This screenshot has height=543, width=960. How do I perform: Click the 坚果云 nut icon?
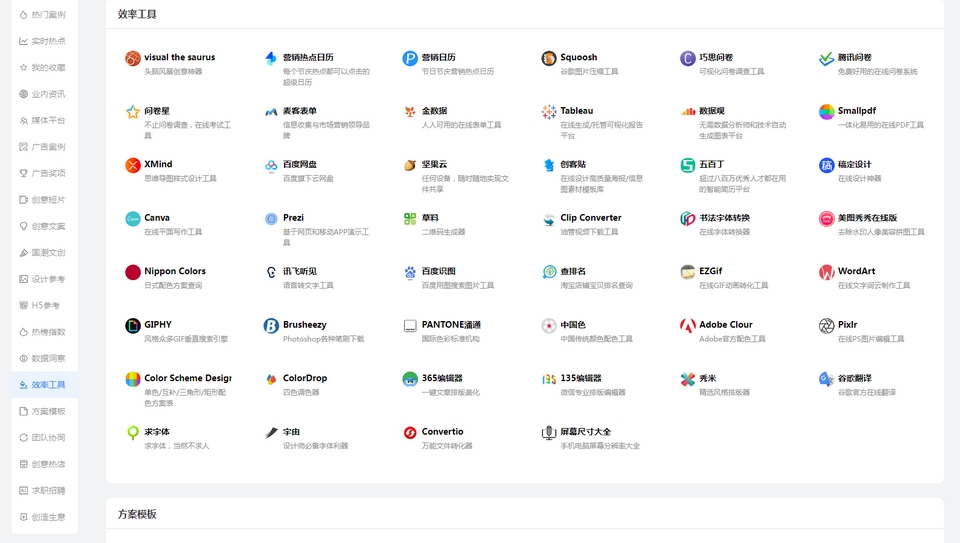coord(410,165)
